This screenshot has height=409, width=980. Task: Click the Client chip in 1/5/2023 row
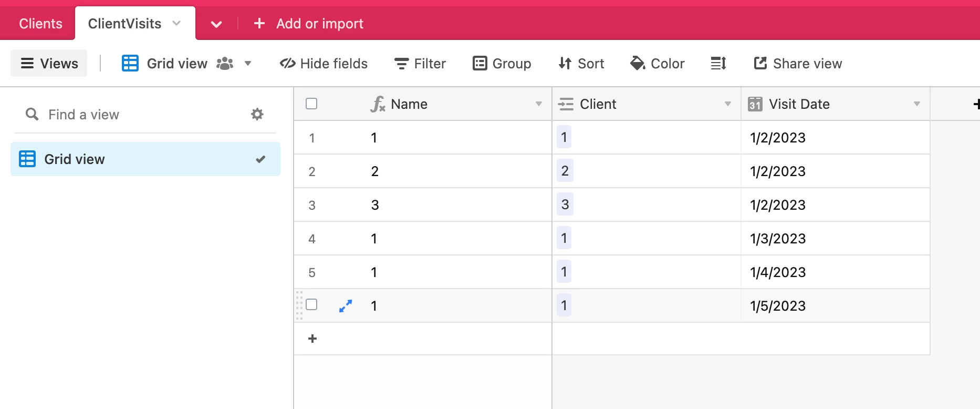coord(564,305)
